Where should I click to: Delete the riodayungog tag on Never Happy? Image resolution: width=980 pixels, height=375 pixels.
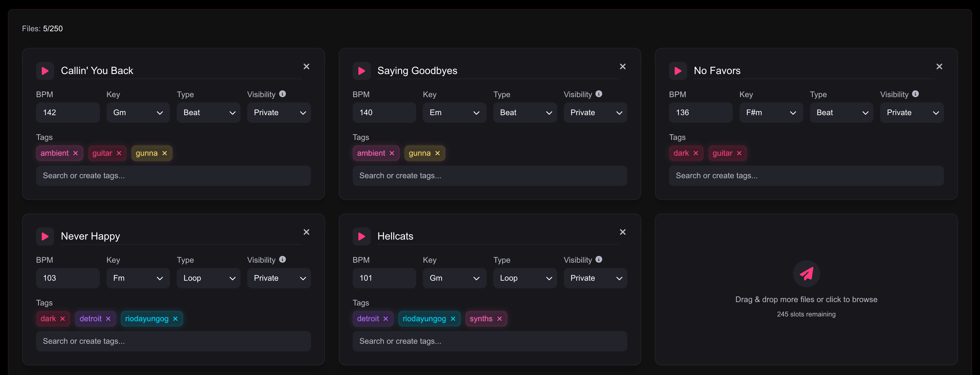pos(175,319)
